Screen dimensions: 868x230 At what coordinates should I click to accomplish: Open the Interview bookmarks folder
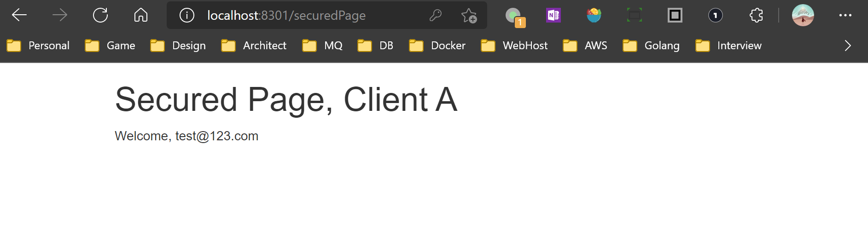point(728,46)
